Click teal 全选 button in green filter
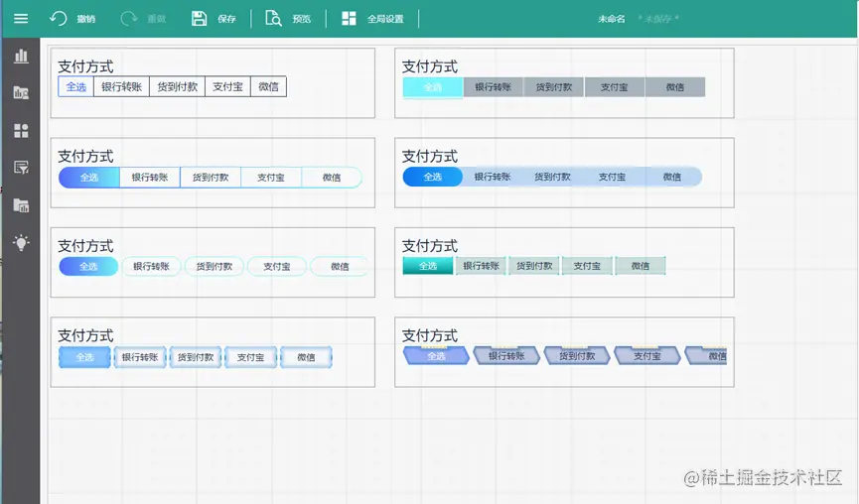 [x=428, y=266]
